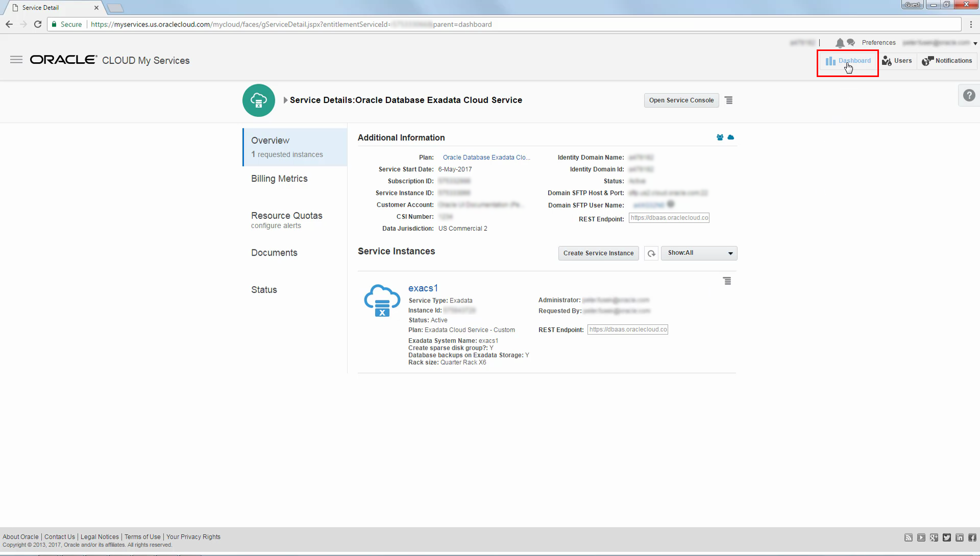Open Preferences
The image size is (980, 556).
click(878, 43)
